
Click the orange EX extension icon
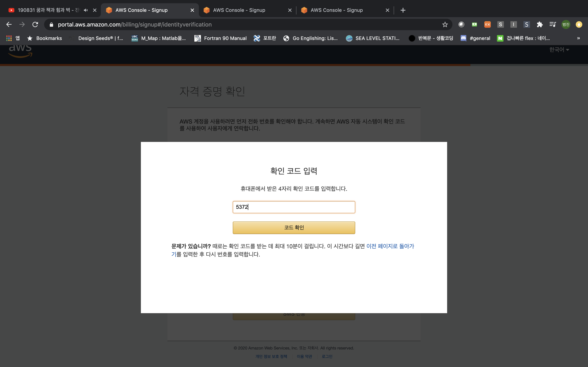487,24
